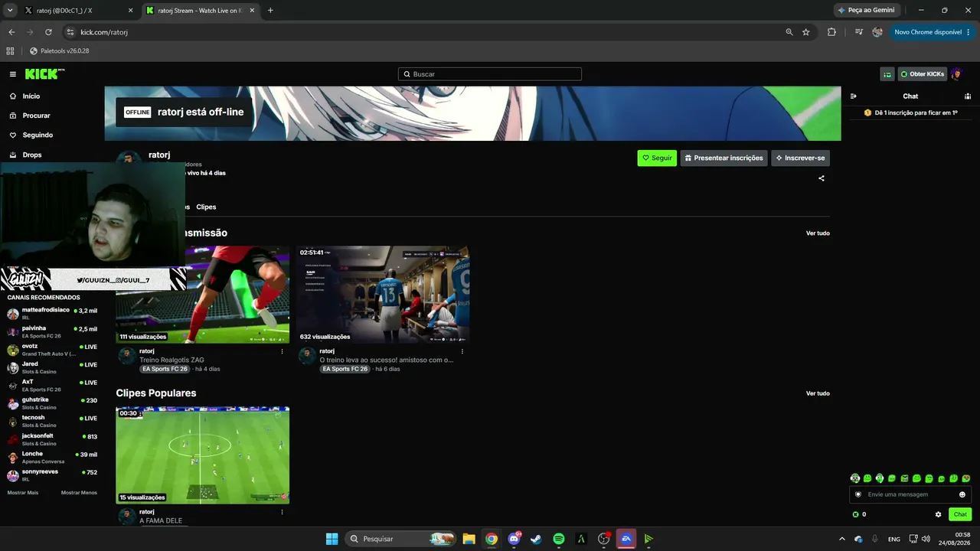The width and height of the screenshot is (980, 551).
Task: Click Ver tudo for Clipes Populares
Action: click(x=818, y=394)
